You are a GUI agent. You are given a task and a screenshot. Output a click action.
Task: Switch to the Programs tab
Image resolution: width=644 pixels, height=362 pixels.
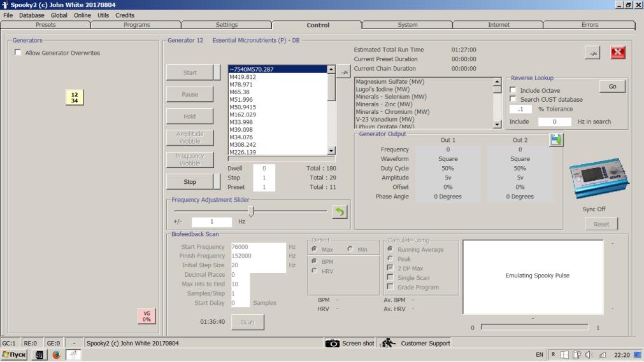click(x=137, y=25)
